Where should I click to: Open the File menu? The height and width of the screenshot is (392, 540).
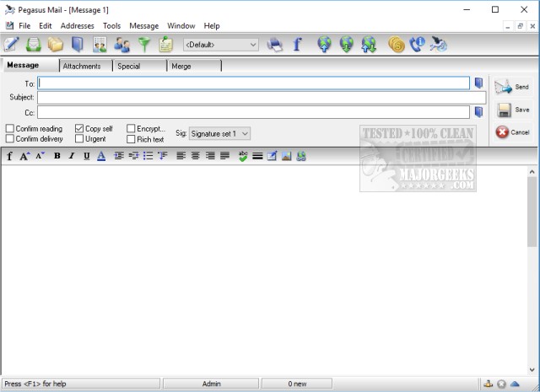pos(24,26)
